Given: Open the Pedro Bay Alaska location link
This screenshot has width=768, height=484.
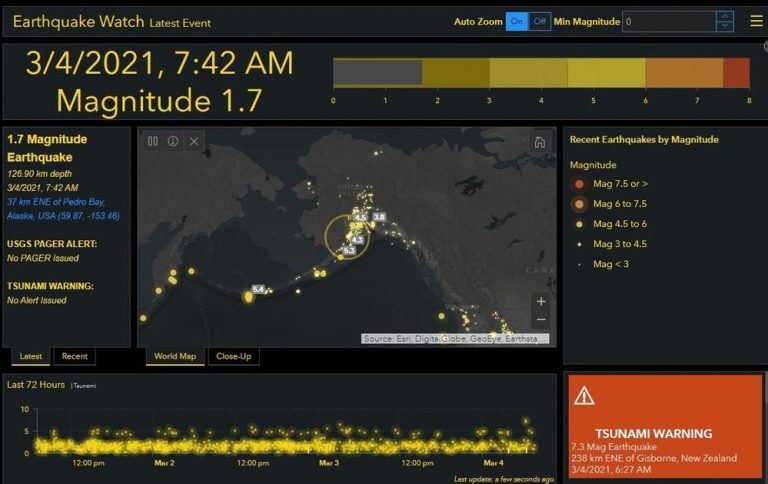Looking at the screenshot, I should pos(63,209).
